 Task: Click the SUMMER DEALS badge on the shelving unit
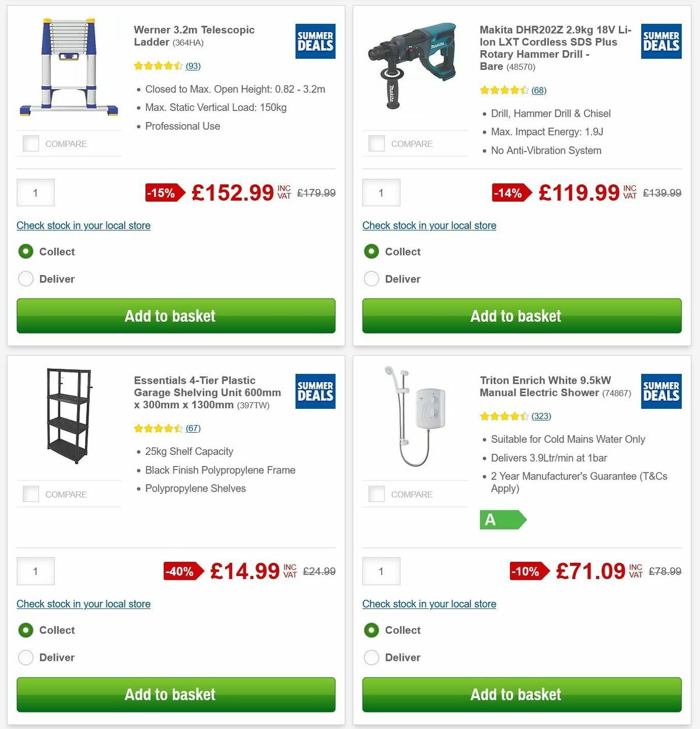click(x=315, y=391)
